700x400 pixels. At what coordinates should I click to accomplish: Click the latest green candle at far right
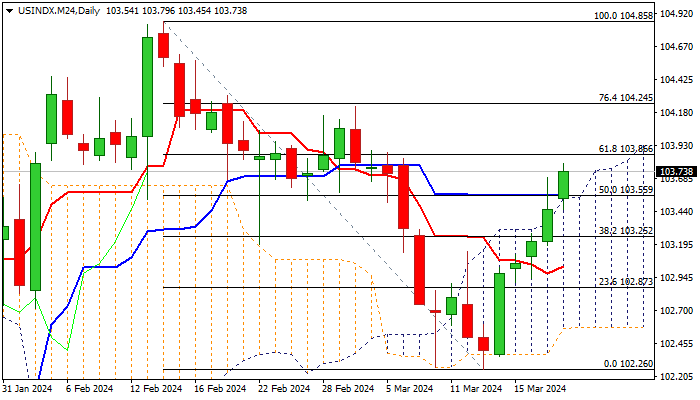click(563, 185)
